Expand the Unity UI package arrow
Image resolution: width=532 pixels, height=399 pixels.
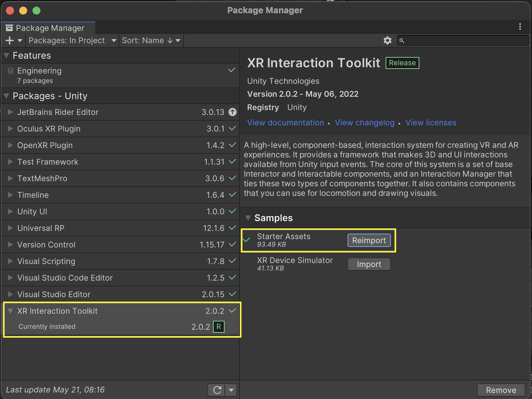pyautogui.click(x=10, y=211)
